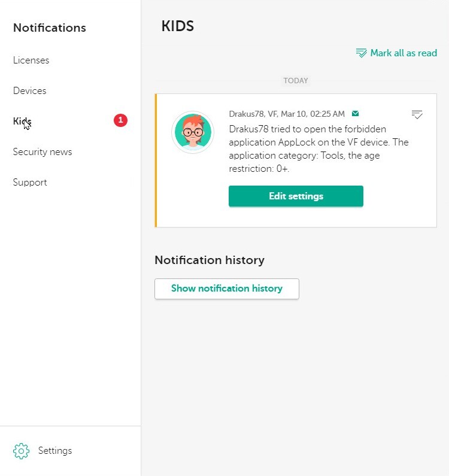
Task: Click the AppLock forbidden application message text
Action: (318, 149)
